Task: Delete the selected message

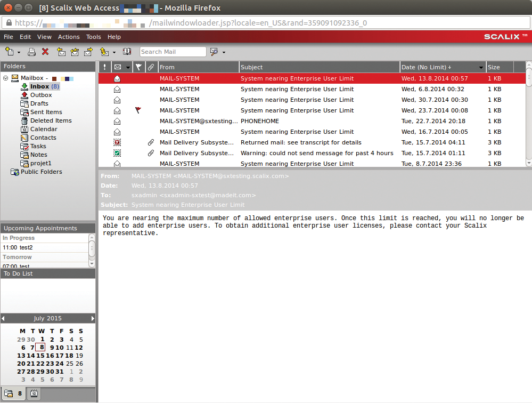Action: (x=46, y=51)
